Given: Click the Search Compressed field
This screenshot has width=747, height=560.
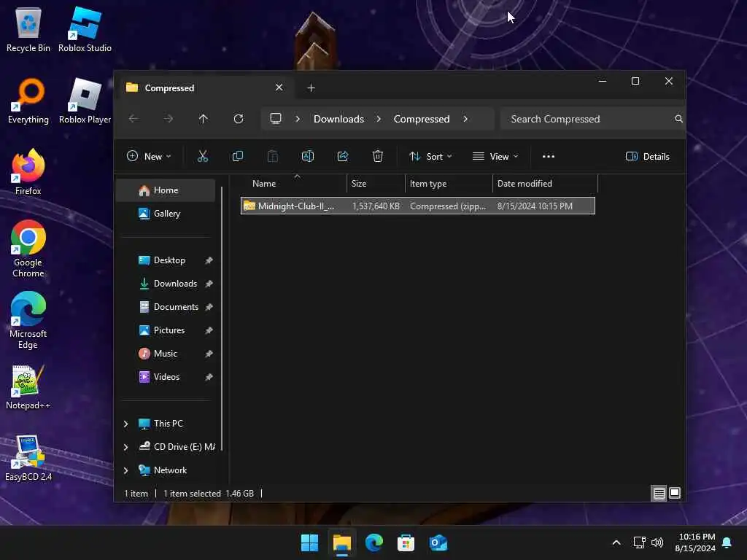Looking at the screenshot, I should 591,119.
